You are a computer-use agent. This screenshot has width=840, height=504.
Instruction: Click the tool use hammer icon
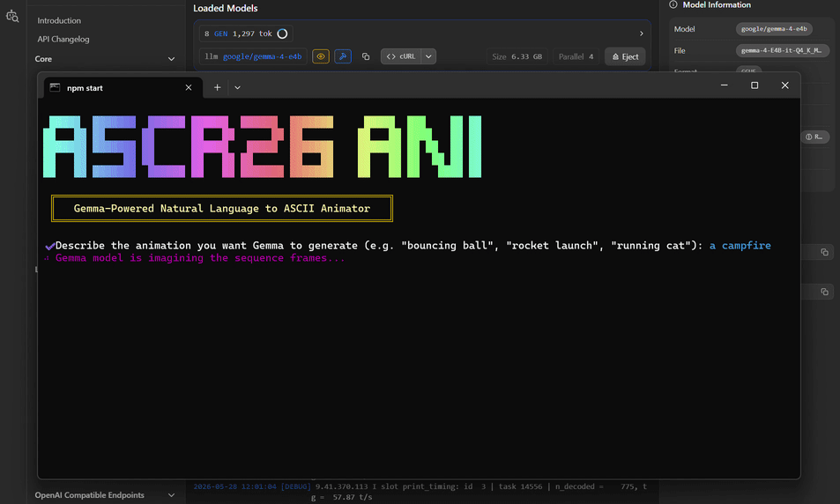[x=343, y=56]
